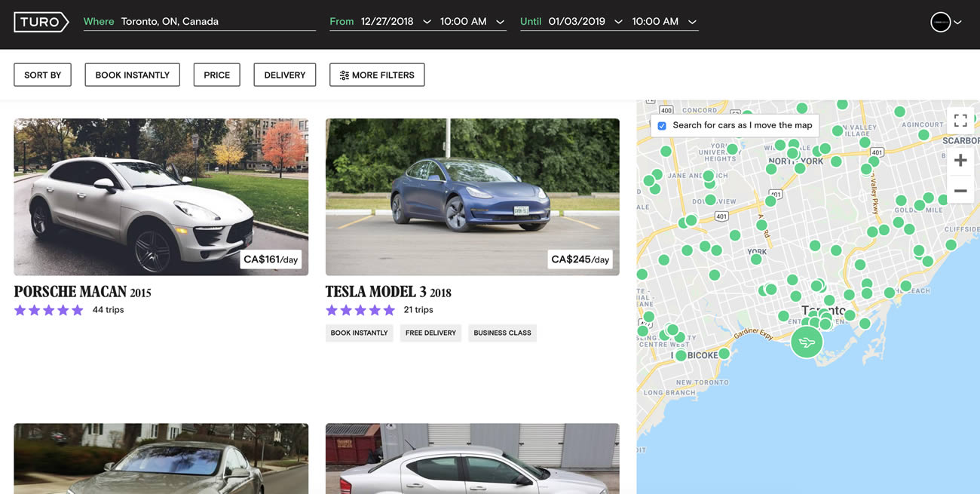Click the CA$161/day price tag
The height and width of the screenshot is (494, 980).
click(x=271, y=259)
